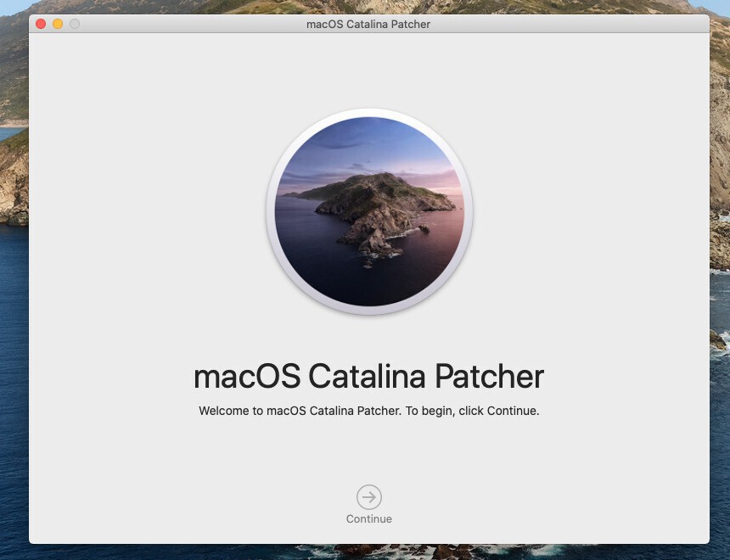The image size is (730, 560).
Task: Click the large 'macOS Catalina Patcher' heading
Action: 368,376
